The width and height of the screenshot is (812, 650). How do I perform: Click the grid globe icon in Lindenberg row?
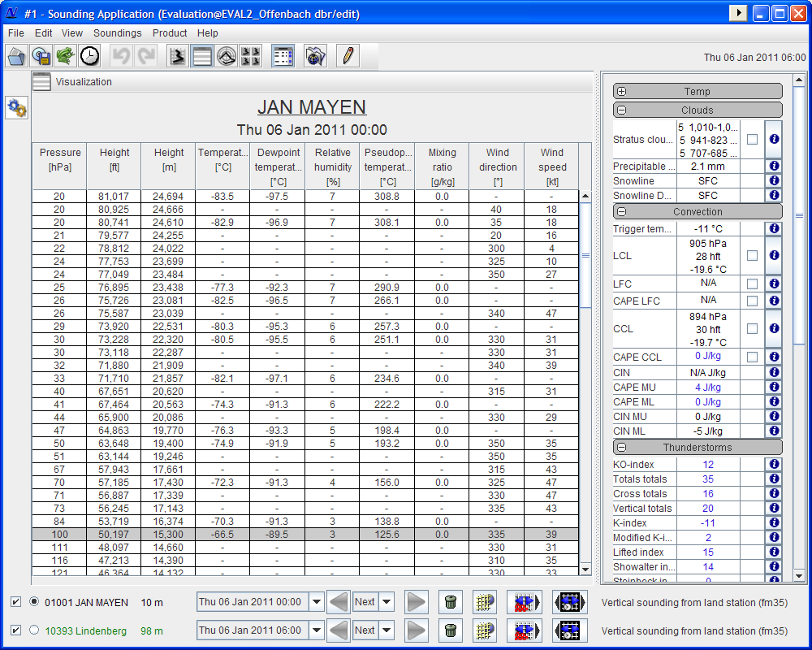[486, 630]
